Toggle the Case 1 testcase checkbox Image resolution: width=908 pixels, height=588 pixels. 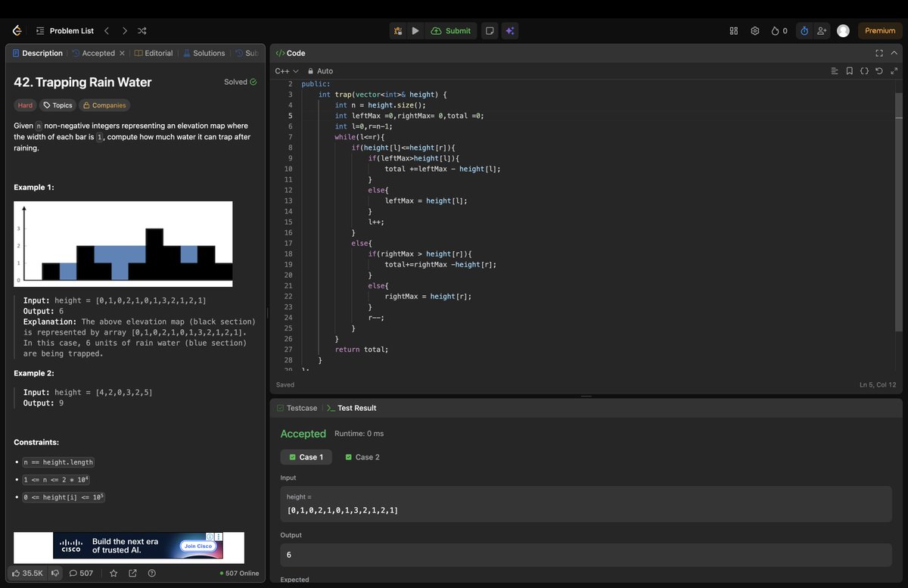[x=294, y=457]
